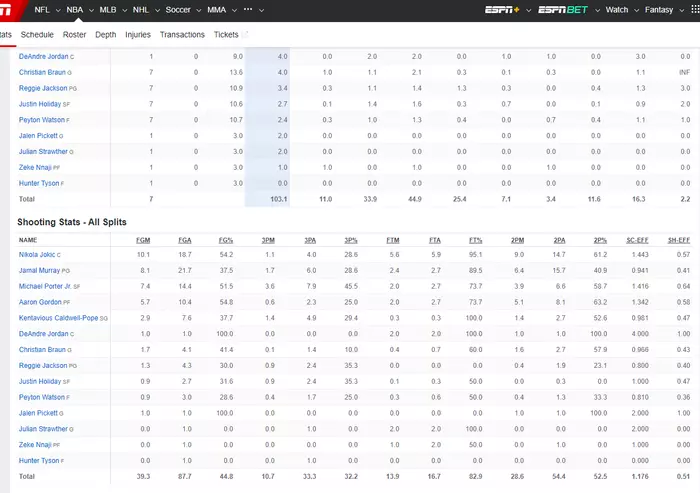The width and height of the screenshot is (700, 493).
Task: Open Jalen Pickett in the upper table
Action: click(38, 135)
